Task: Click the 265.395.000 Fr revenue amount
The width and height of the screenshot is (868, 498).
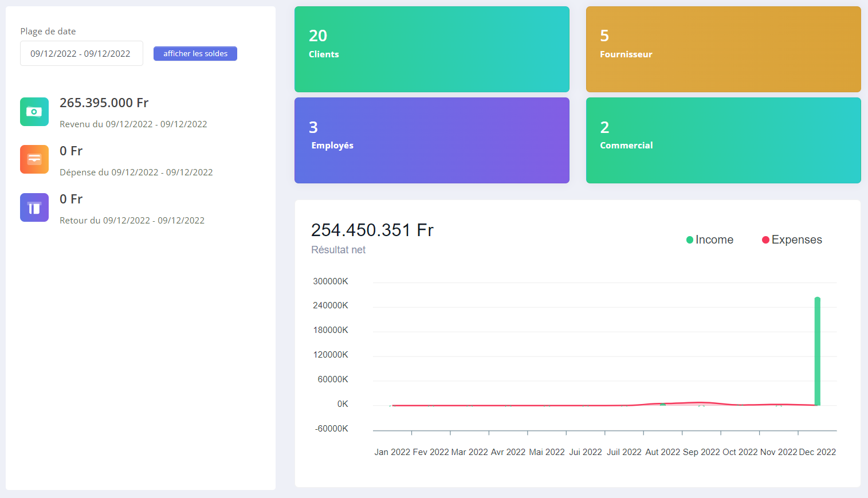Action: tap(104, 103)
